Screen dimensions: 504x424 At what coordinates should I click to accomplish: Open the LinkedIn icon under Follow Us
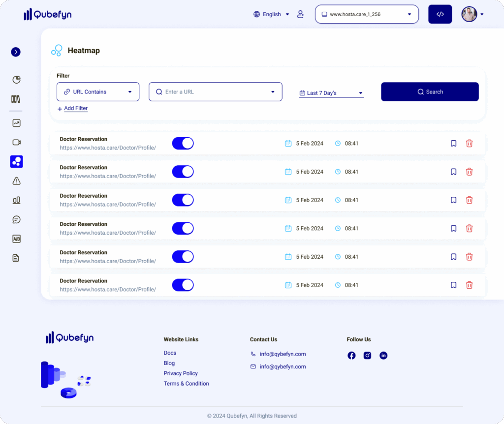click(x=383, y=356)
